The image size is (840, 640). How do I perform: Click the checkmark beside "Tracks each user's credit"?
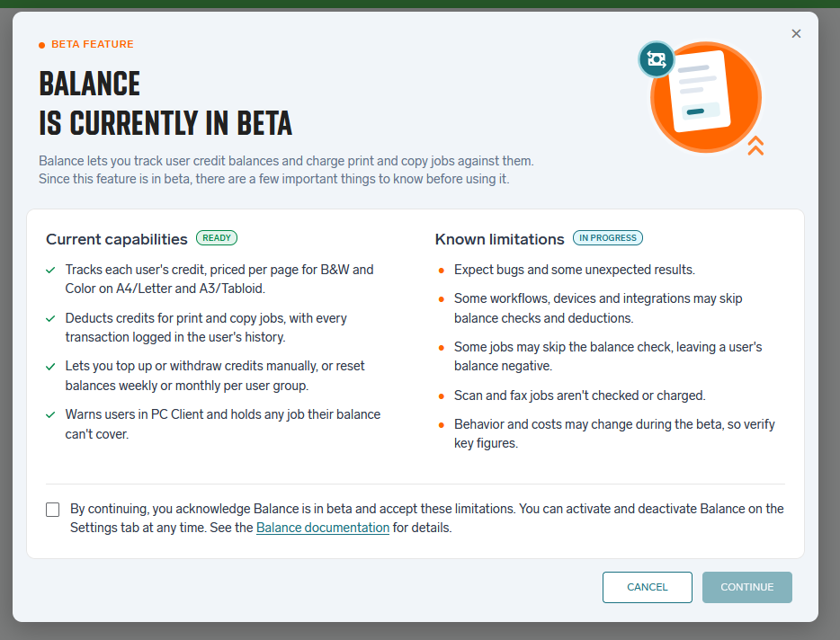click(x=50, y=270)
